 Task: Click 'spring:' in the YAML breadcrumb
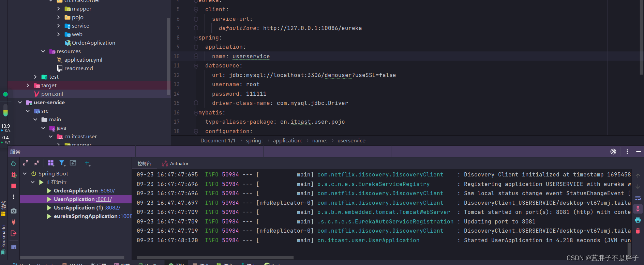(254, 141)
